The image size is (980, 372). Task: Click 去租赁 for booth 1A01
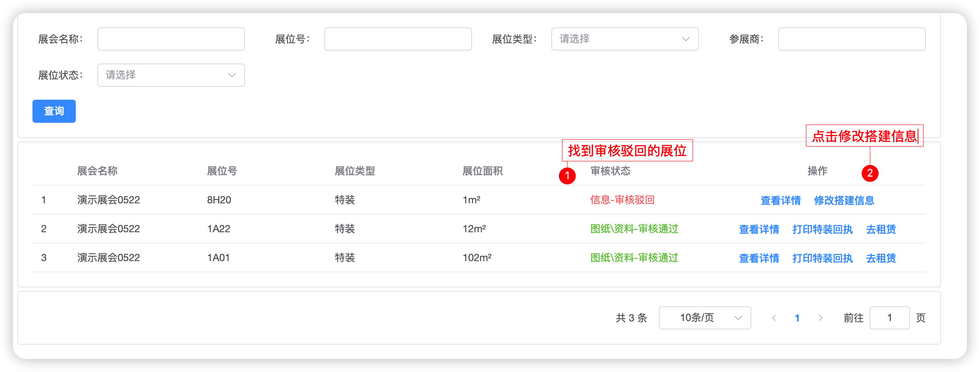click(x=881, y=258)
